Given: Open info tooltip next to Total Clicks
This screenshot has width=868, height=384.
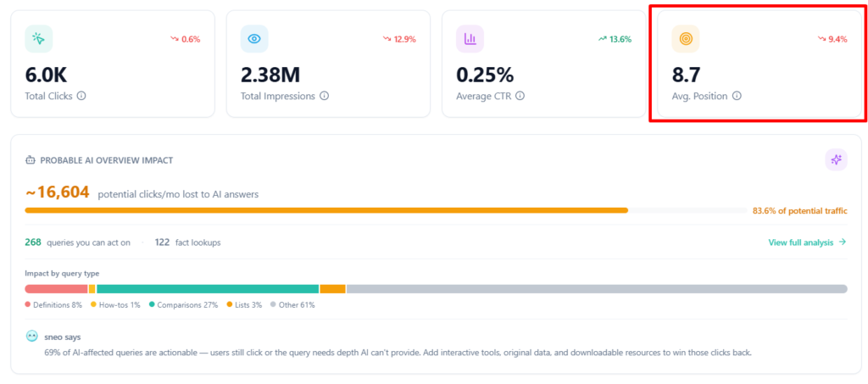Looking at the screenshot, I should click(81, 96).
